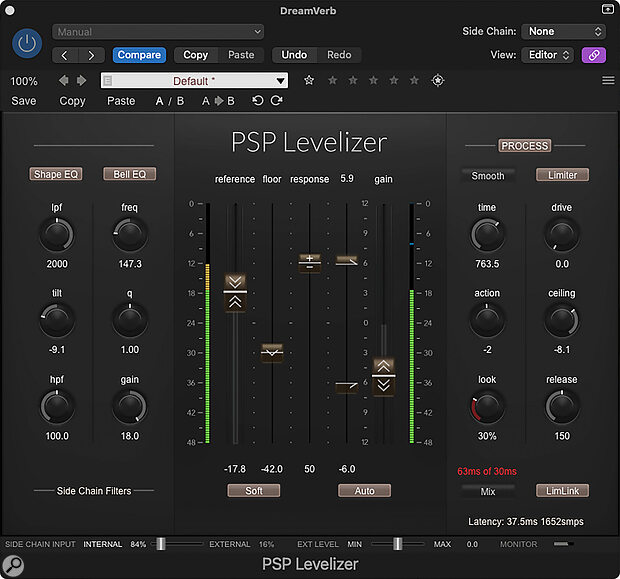Viewport: 620px width, 579px height.
Task: Click the reference value -17.8
Action: 235,469
